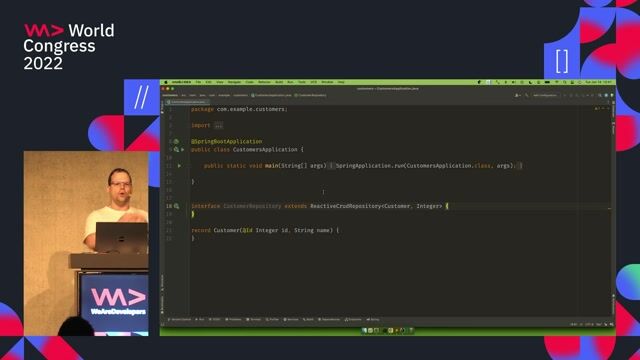Click the Spotlight search icon in the macOS menu bar

[565, 82]
